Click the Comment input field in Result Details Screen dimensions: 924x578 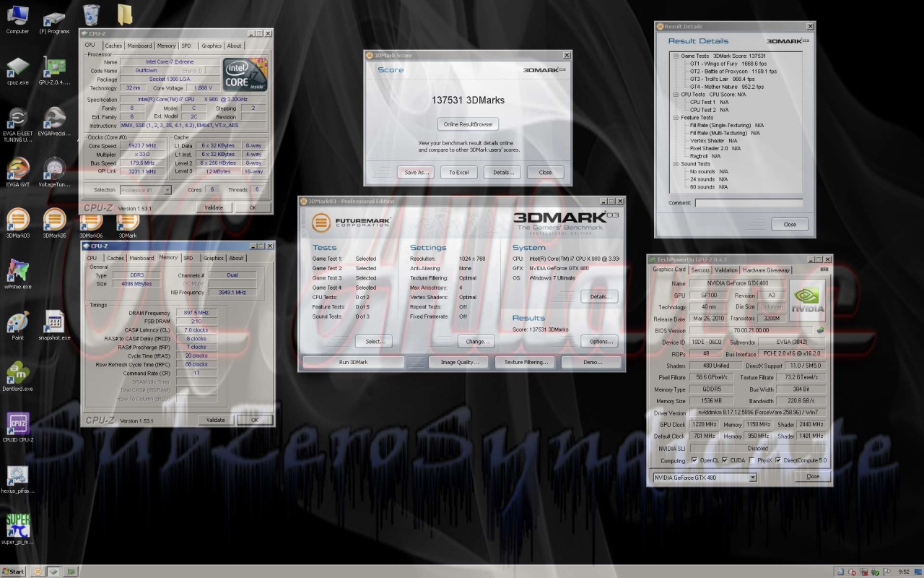pos(749,203)
